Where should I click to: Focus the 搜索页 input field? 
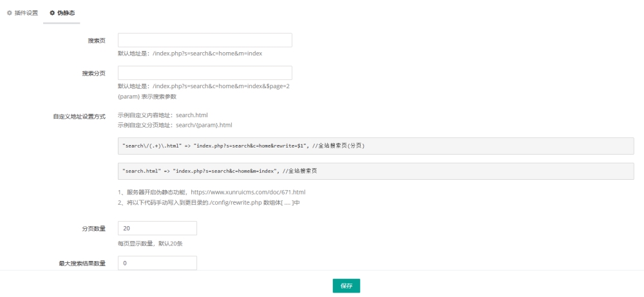205,41
